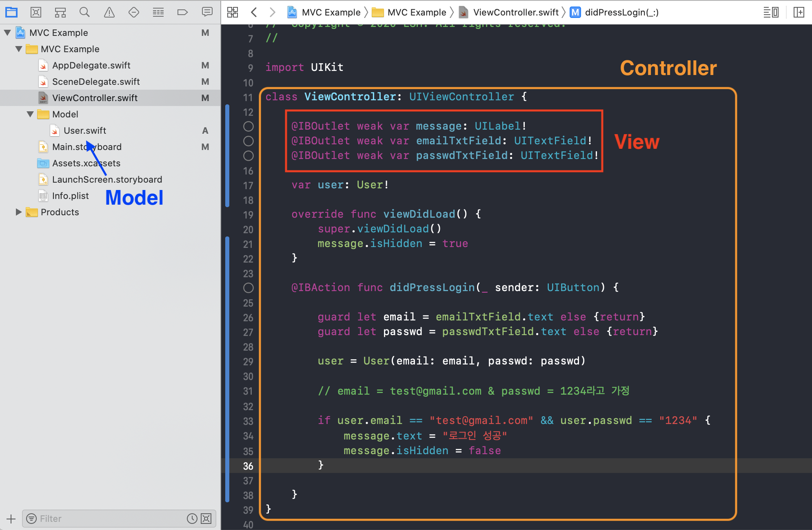Screen dimensions: 812x530
Task: Open User.swift in the navigator
Action: 84,130
